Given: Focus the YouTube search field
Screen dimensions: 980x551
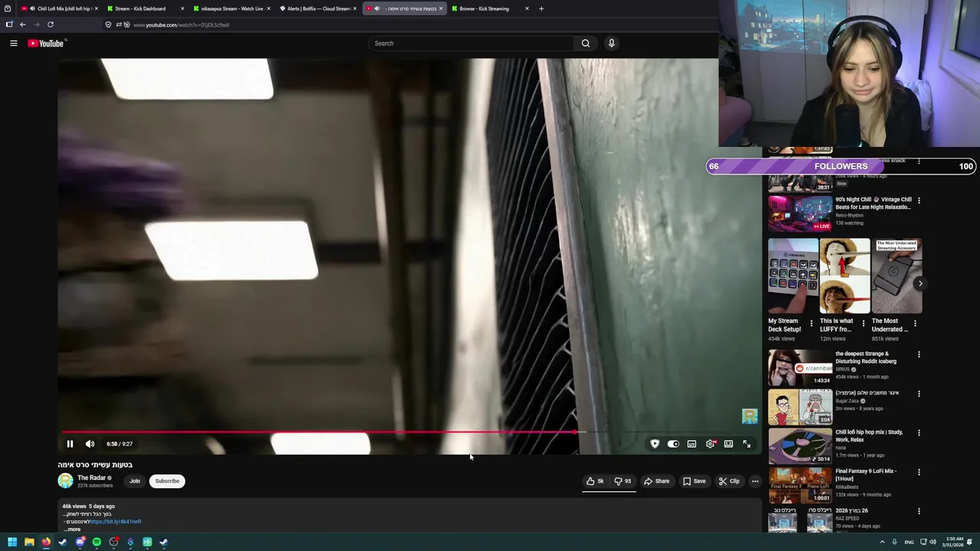Looking at the screenshot, I should point(471,44).
